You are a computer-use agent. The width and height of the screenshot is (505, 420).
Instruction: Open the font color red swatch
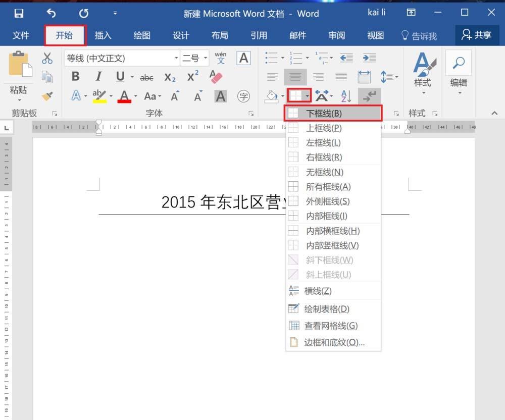(x=125, y=96)
